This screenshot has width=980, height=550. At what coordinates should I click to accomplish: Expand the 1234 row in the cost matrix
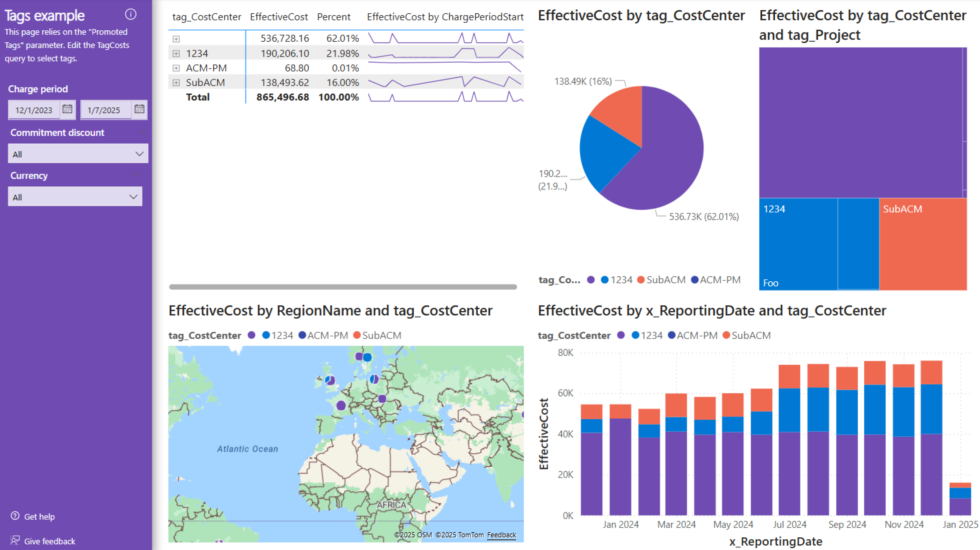pyautogui.click(x=176, y=53)
